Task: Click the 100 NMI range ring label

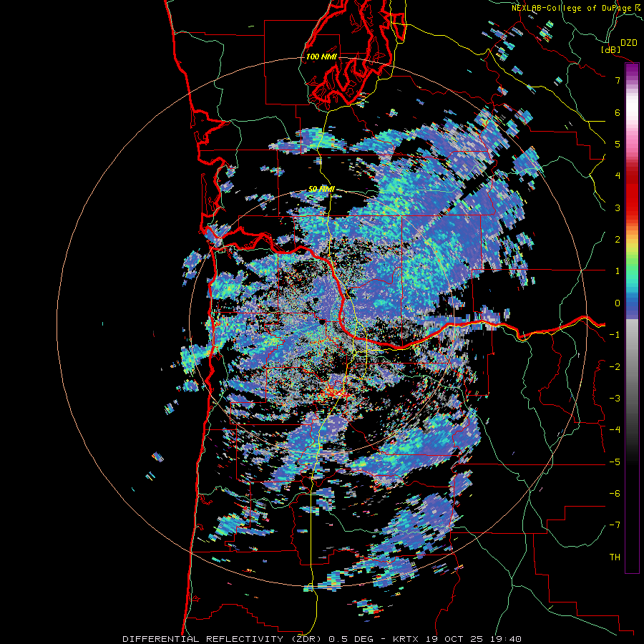Action: click(321, 57)
